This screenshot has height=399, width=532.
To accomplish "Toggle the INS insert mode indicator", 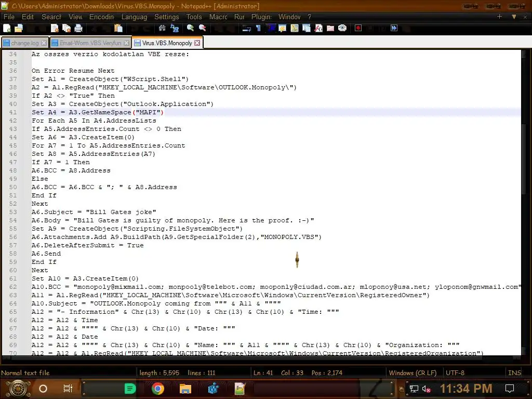I will pos(514,373).
